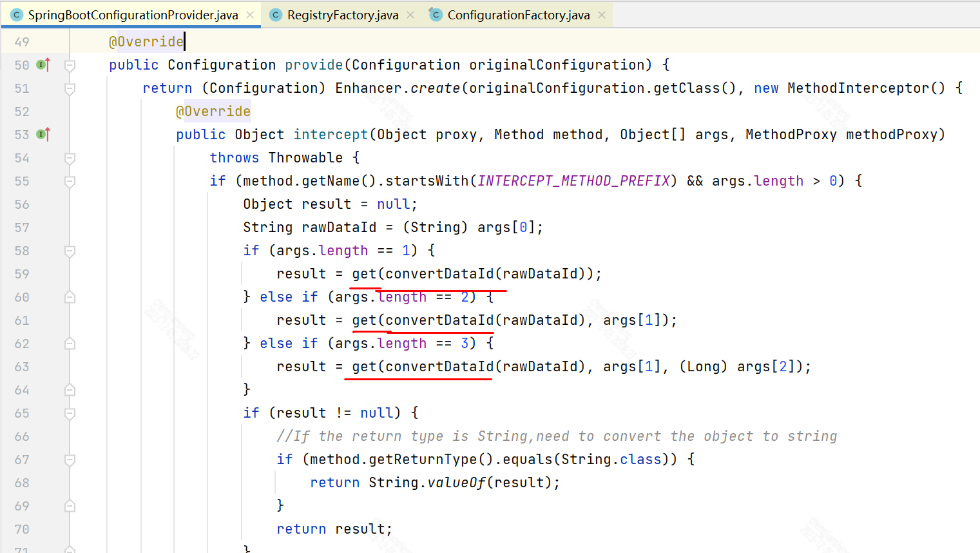Click MethodInterceptor on line 51
This screenshot has width=980, height=553.
click(x=858, y=88)
